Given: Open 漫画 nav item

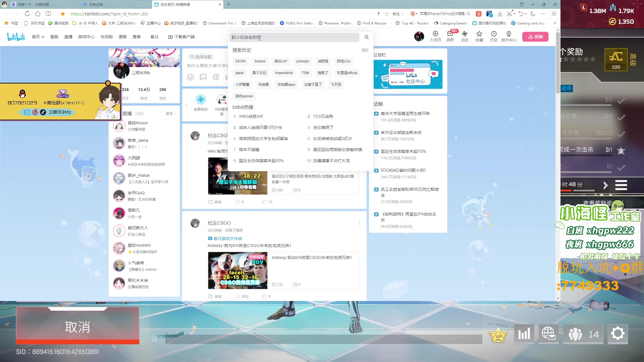Looking at the screenshot, I should [x=122, y=37].
